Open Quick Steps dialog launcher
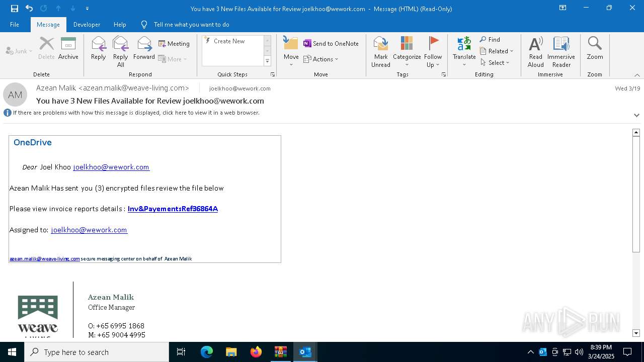Screen dimensions: 644x362 [273, 74]
